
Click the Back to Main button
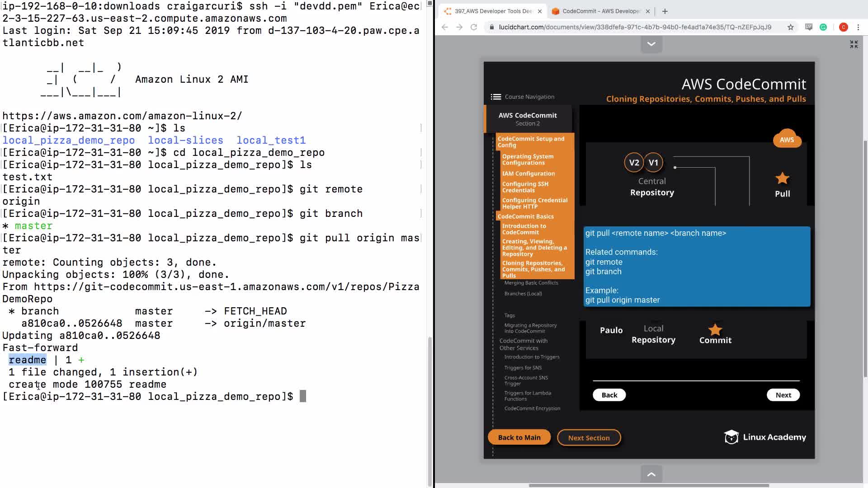[x=519, y=437]
